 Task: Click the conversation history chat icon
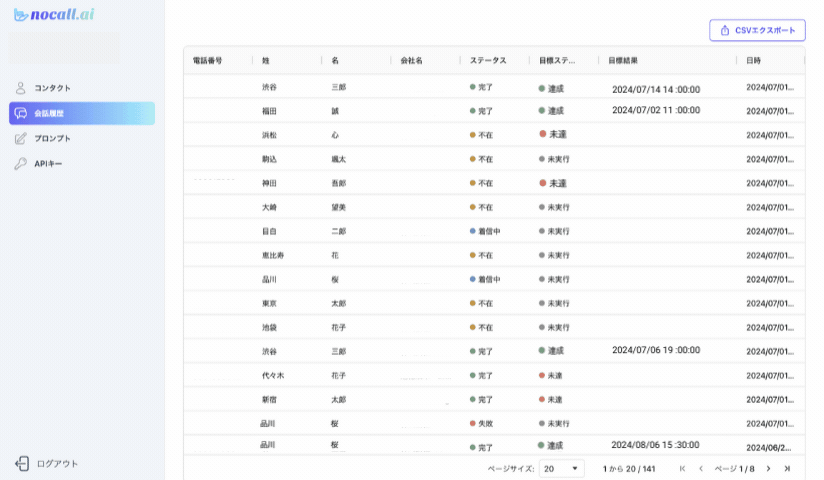tap(21, 113)
